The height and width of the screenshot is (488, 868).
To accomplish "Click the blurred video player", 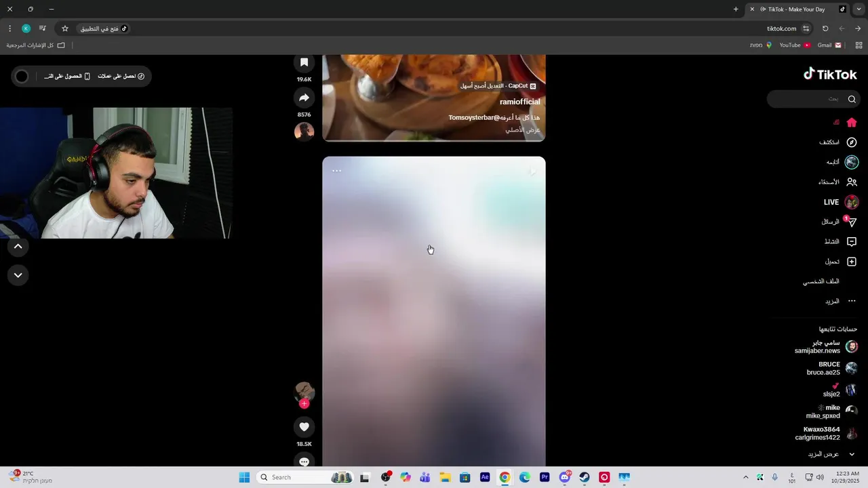I will (x=434, y=312).
